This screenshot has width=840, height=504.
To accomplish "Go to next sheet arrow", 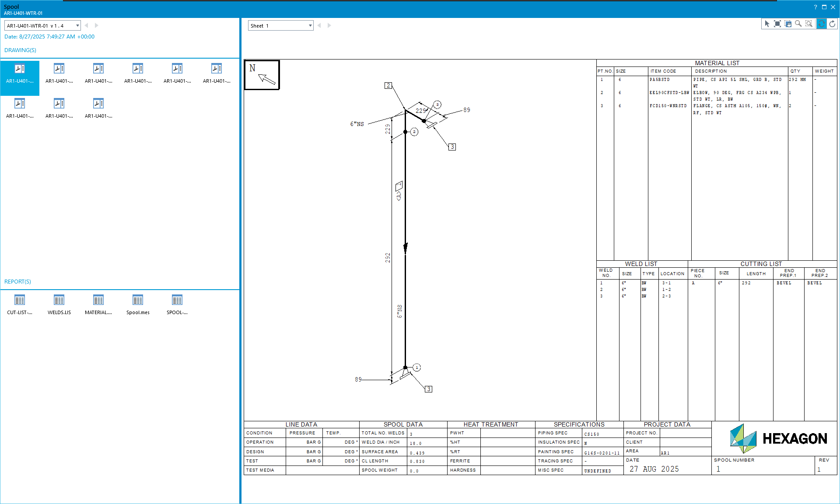I will [x=329, y=26].
